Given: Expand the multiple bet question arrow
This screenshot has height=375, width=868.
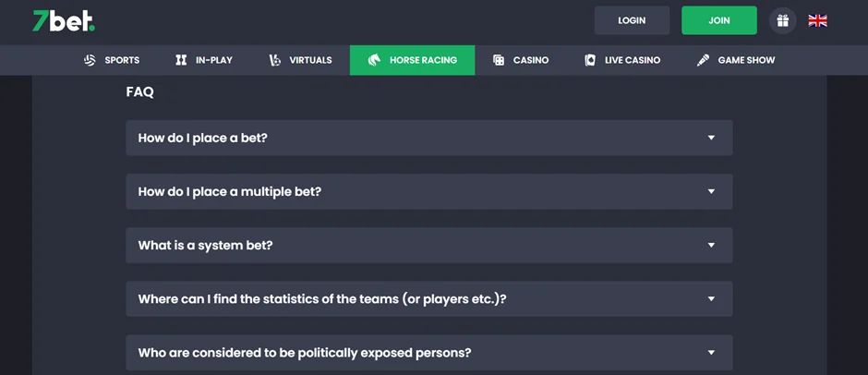Looking at the screenshot, I should (711, 191).
